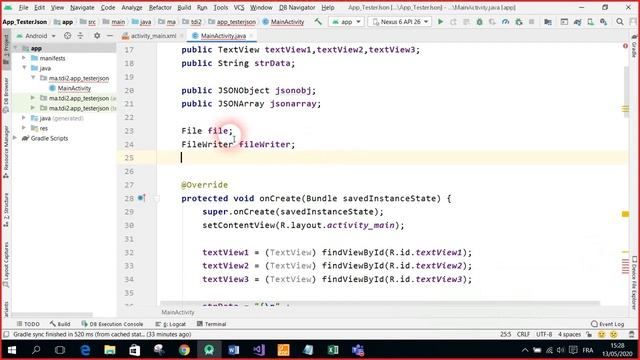This screenshot has width=640, height=360.
Task: Click the app_testerjson breadcrumb
Action: pos(232,22)
